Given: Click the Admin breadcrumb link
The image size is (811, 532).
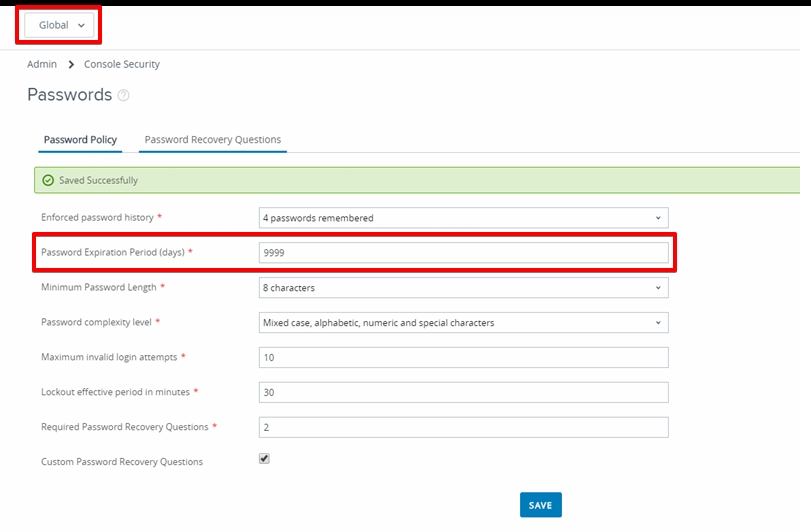Looking at the screenshot, I should click(x=42, y=64).
